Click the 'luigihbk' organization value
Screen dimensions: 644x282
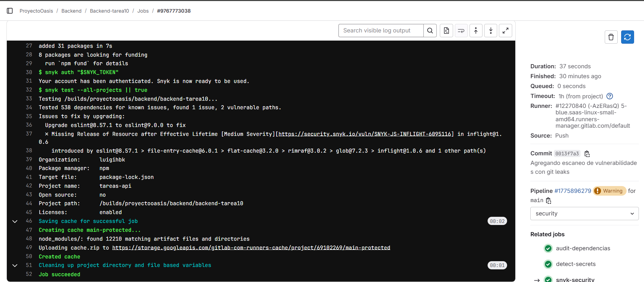[112, 160]
